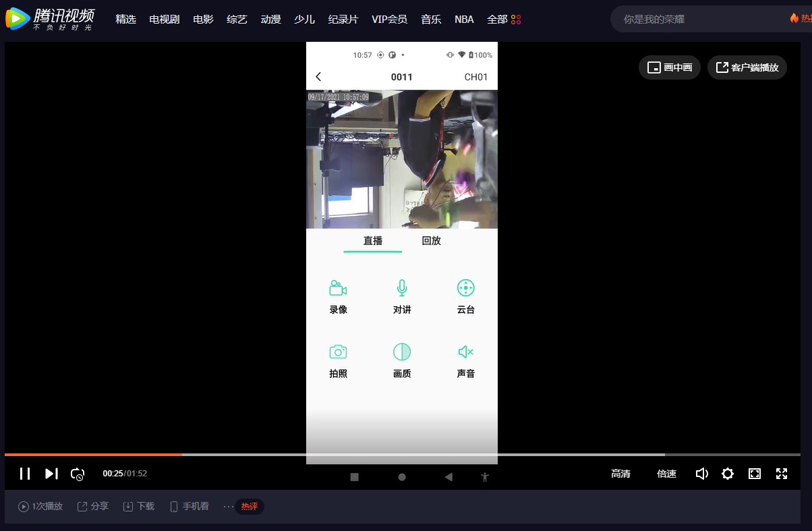Enter web fullscreen mode
The height and width of the screenshot is (531, 812).
point(755,474)
